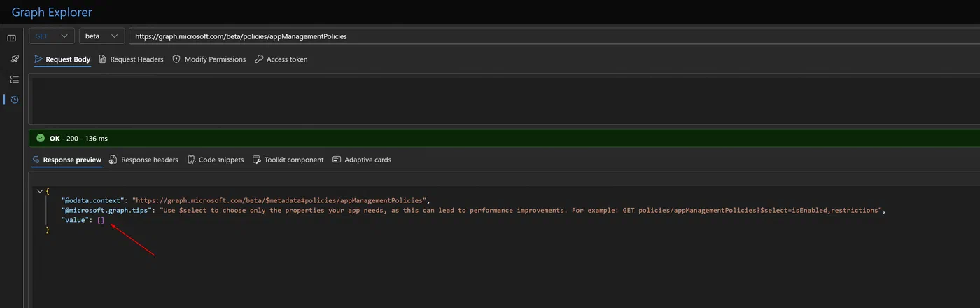Click the Access token key icon
This screenshot has width=980, height=308.
click(x=259, y=59)
